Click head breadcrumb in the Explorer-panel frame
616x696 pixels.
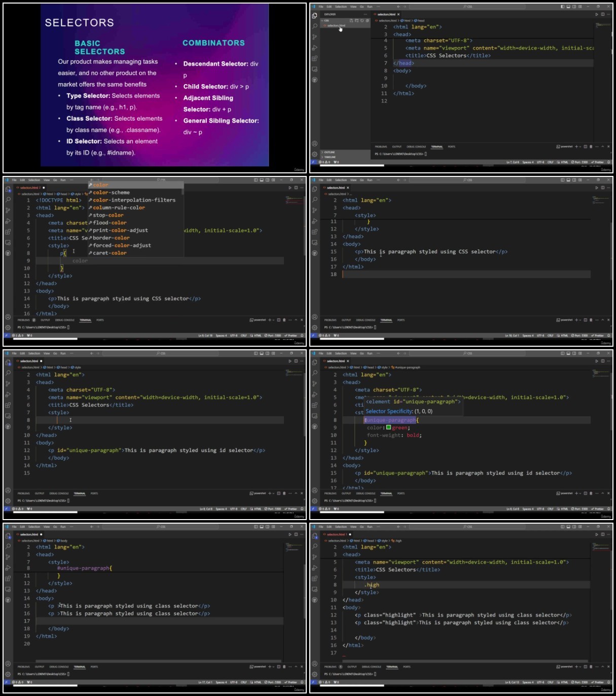tap(420, 21)
